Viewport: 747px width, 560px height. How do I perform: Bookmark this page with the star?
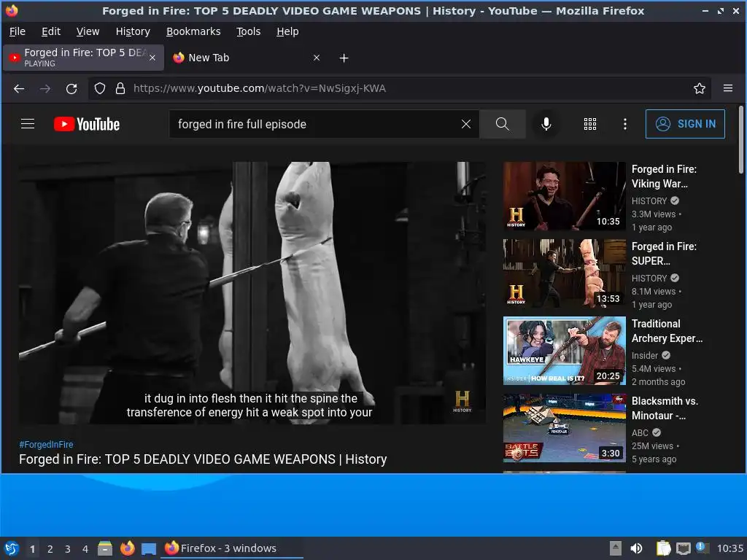pyautogui.click(x=700, y=88)
